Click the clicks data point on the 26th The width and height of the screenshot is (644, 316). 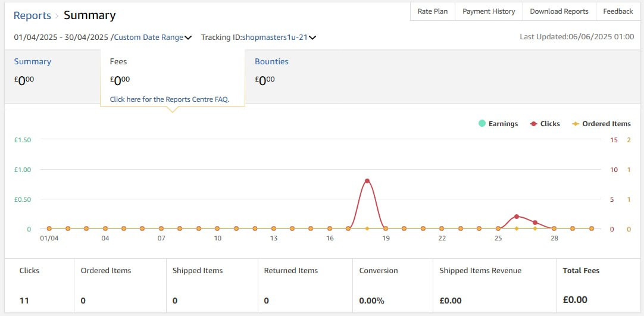tap(517, 217)
